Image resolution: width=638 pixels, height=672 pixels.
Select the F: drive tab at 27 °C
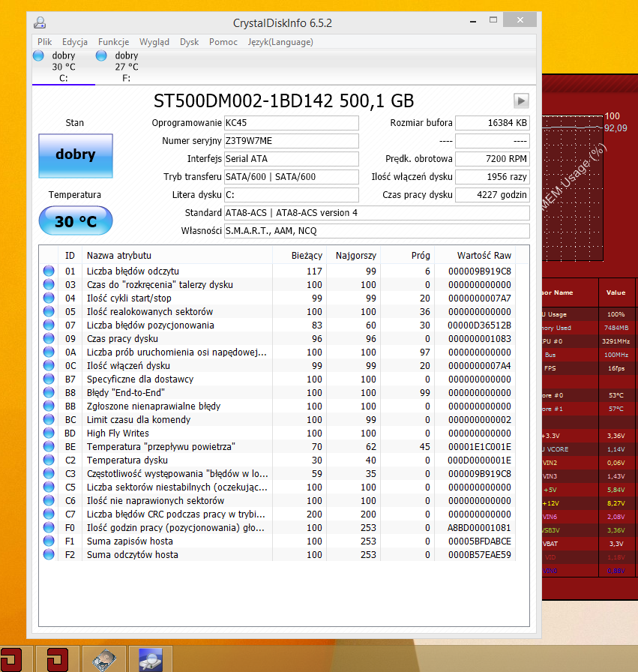coord(127,67)
